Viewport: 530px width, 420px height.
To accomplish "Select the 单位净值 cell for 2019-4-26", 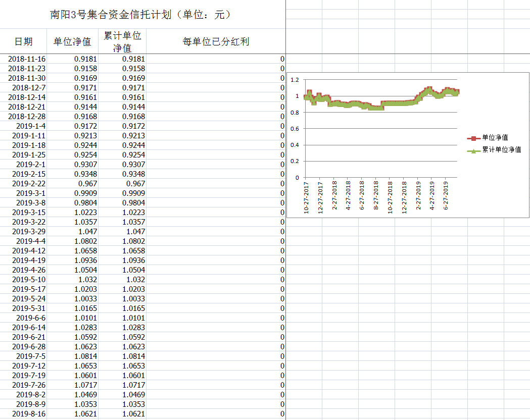I will pos(72,270).
